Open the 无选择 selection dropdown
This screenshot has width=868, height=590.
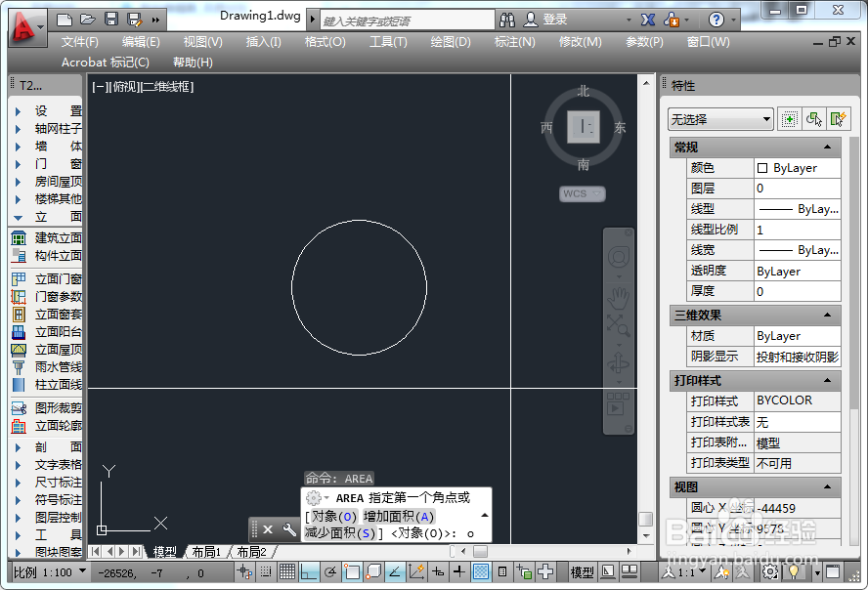pyautogui.click(x=720, y=119)
